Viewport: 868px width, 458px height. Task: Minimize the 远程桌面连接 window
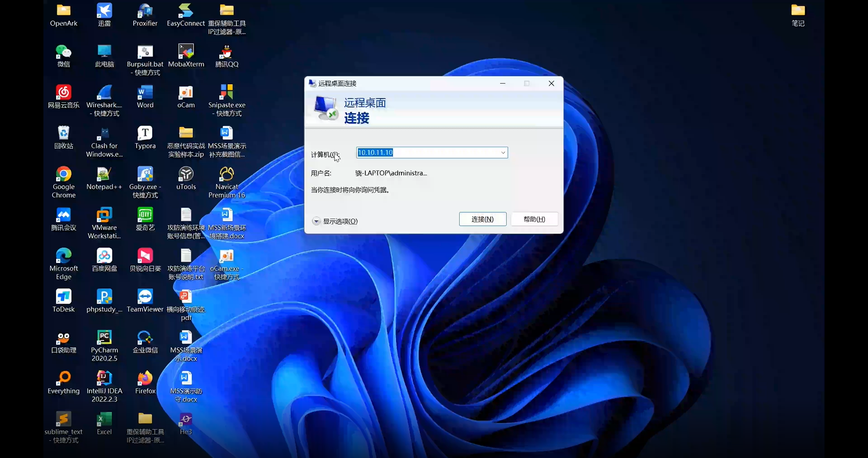pyautogui.click(x=502, y=83)
